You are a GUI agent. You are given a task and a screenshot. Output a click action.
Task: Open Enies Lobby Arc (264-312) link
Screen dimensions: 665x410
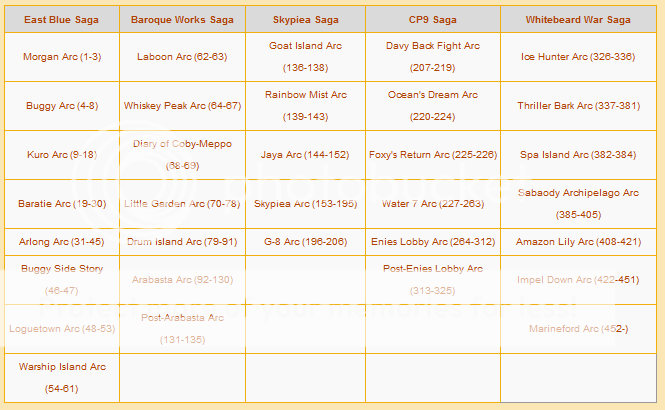[x=433, y=242]
